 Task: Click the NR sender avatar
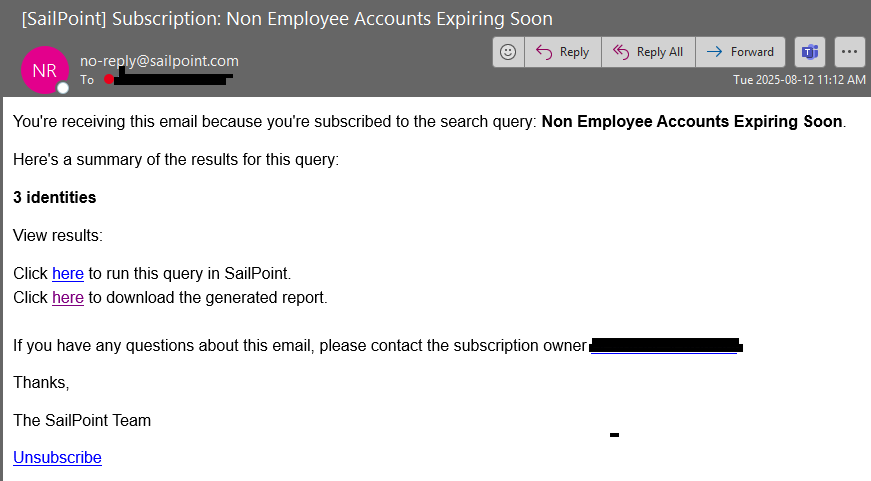coord(45,70)
